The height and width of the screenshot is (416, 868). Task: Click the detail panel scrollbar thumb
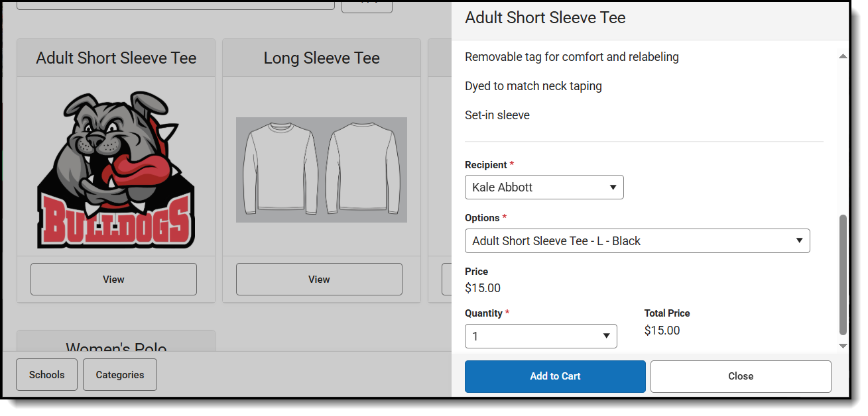[843, 274]
